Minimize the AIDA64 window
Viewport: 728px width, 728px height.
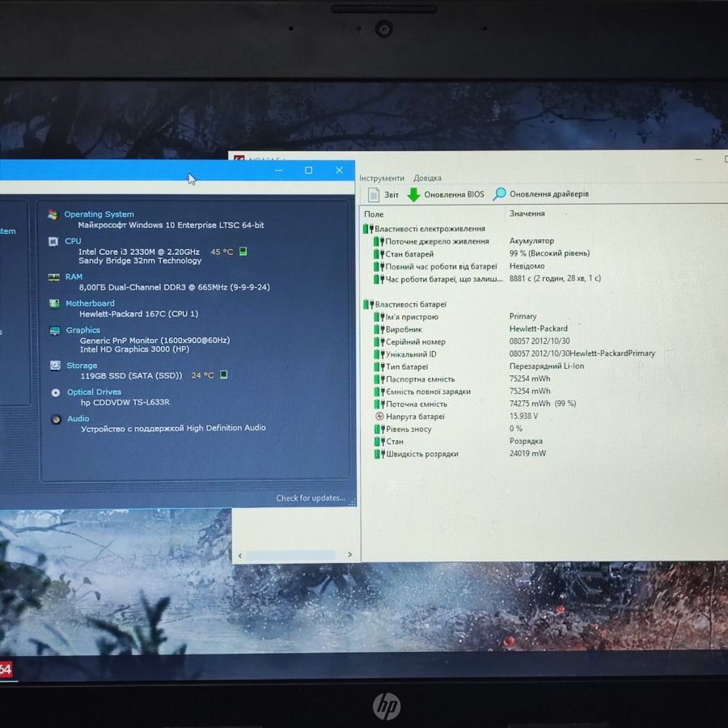[x=699, y=159]
